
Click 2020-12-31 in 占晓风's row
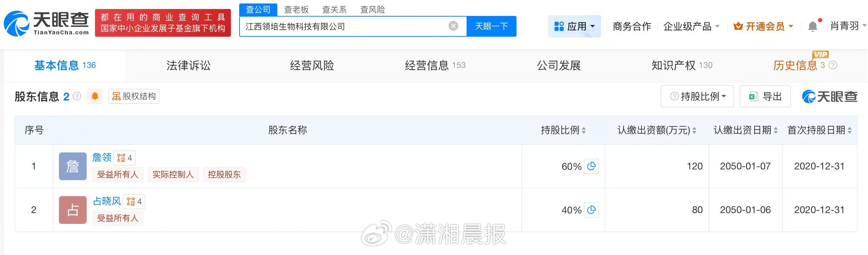[x=819, y=210]
